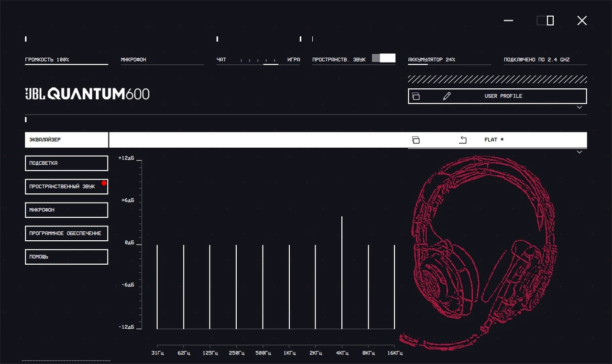This screenshot has width=612, height=364.
Task: Click the 500Гц equalizer band
Action: 262,287
